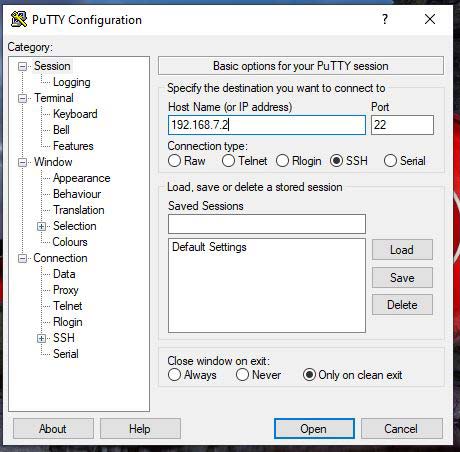This screenshot has height=452, width=460.
Task: Select the Appearance category
Action: point(82,178)
